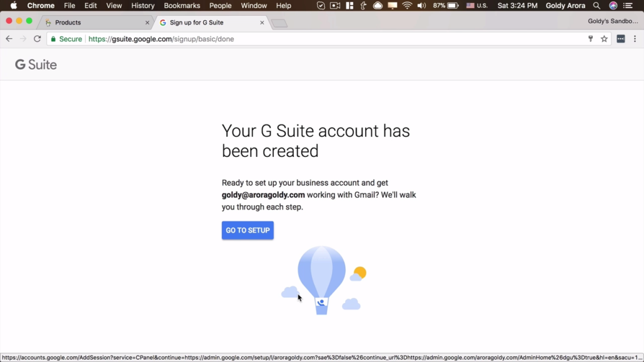Open the Edit menu

(x=91, y=6)
